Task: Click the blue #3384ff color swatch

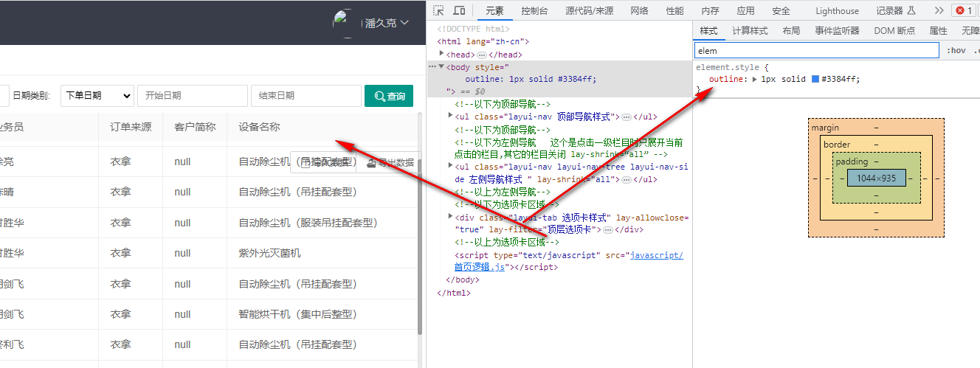Action: point(815,79)
